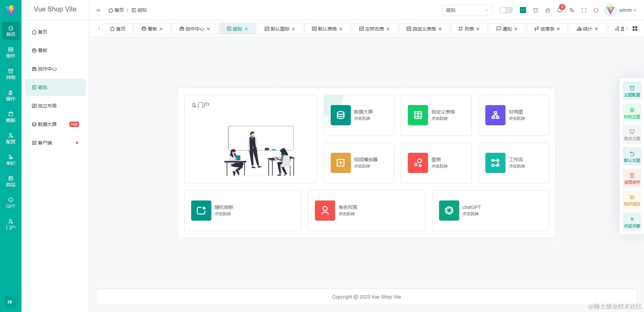Select 数据大屏 in the sidebar

(47, 124)
